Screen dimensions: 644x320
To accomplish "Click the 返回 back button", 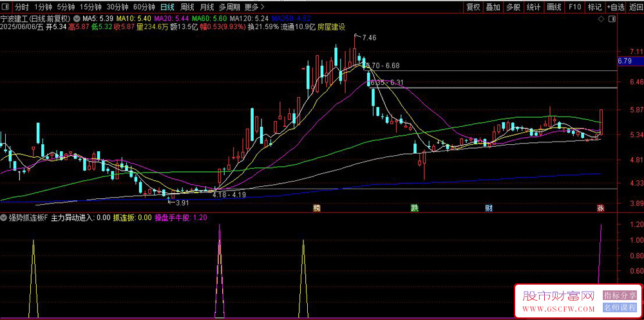I will [635, 7].
